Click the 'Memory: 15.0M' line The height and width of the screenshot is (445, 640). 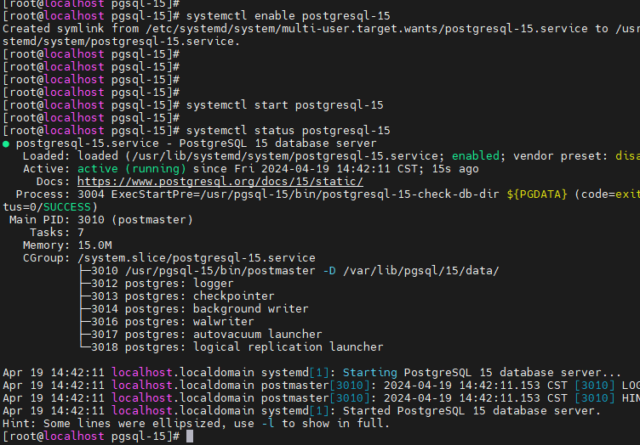coord(67,245)
